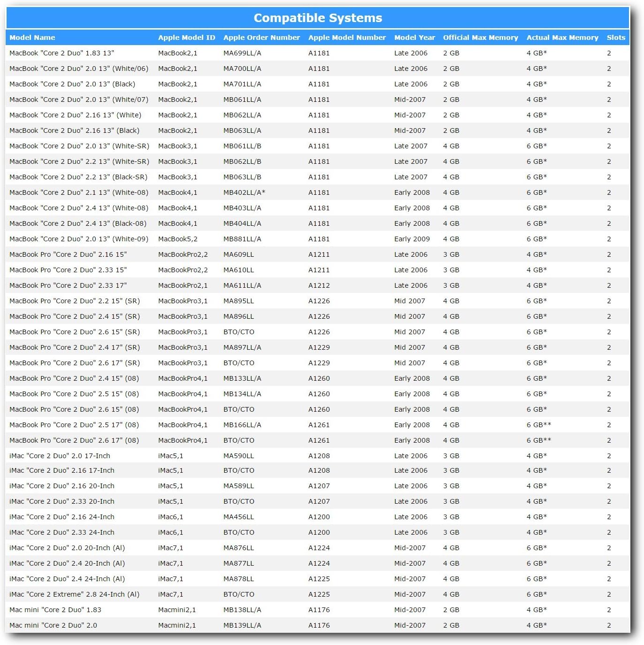Click order number MB402LL/A*
644x645 pixels.
click(x=244, y=192)
